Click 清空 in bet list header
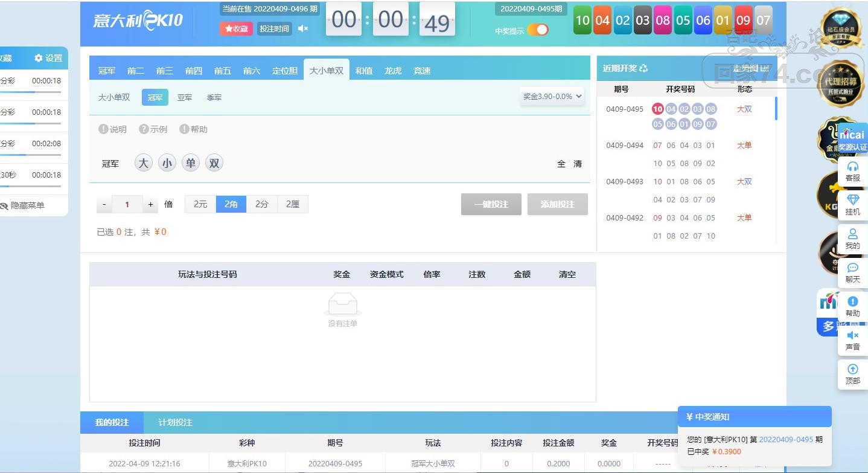Viewport: 868px width, 473px height. point(567,274)
